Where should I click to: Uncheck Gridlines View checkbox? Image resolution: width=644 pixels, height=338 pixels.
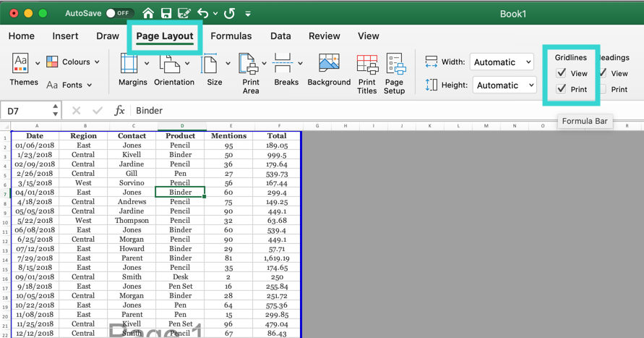pyautogui.click(x=561, y=73)
